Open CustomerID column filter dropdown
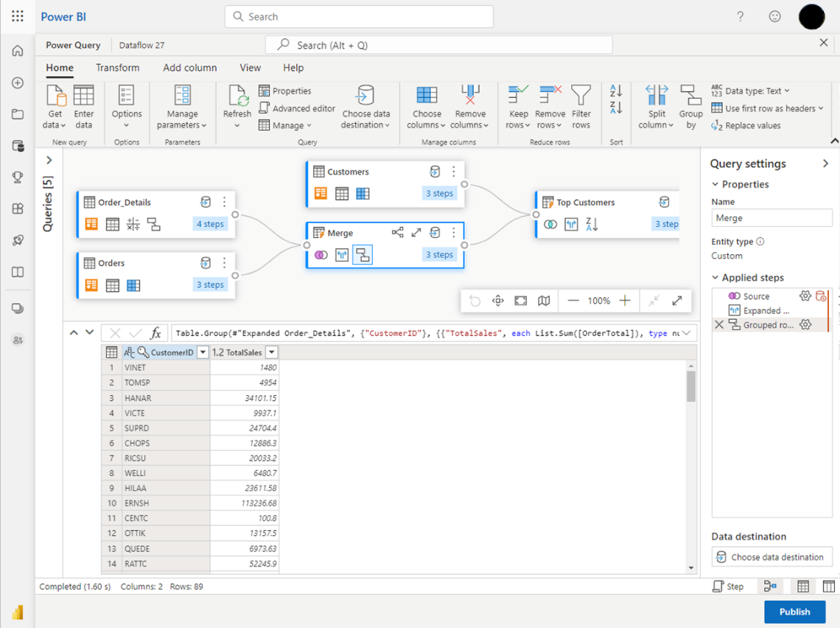This screenshot has height=628, width=840. pyautogui.click(x=203, y=352)
